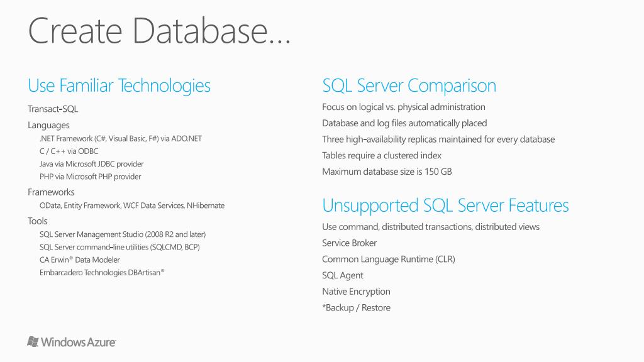Click Embarcadero Technologies DBArtisan item
The width and height of the screenshot is (644, 362).
102,273
